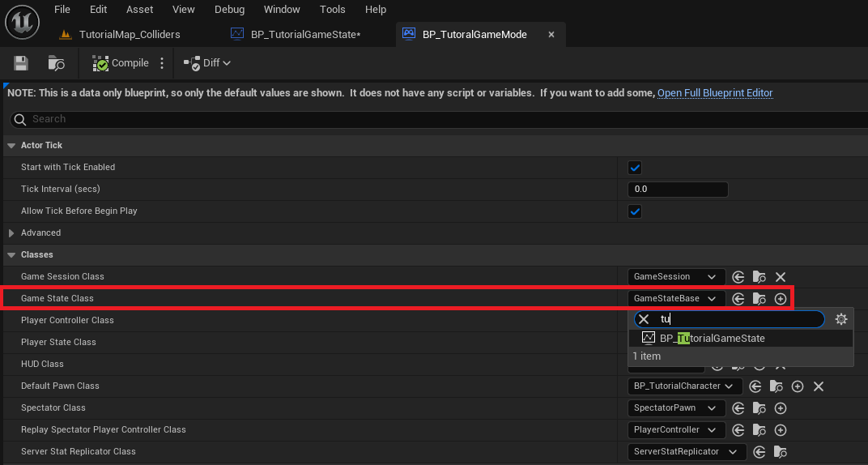Image resolution: width=868 pixels, height=465 pixels.
Task: Use selected asset for Replay Spectator Controller Class
Action: (738, 430)
